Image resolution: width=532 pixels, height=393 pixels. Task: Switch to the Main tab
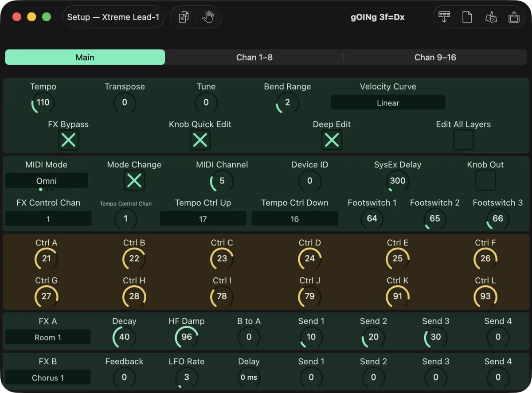tap(85, 57)
